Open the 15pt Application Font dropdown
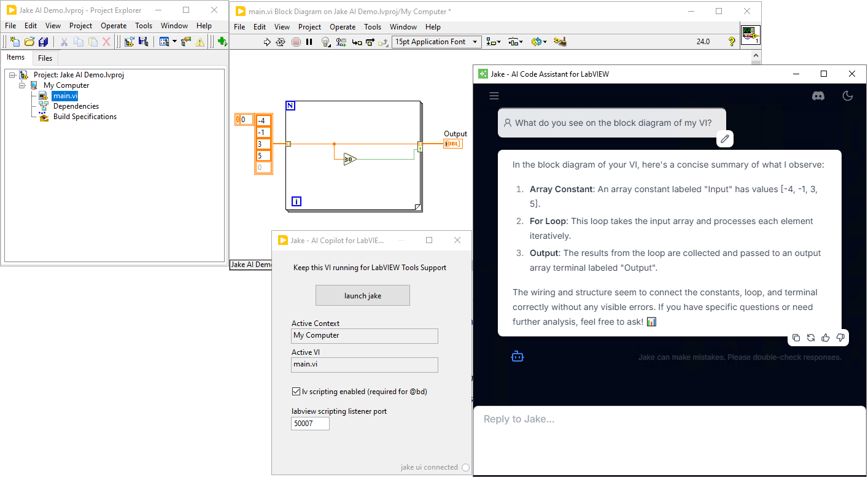Viewport: 868px width, 477px height. [x=474, y=42]
